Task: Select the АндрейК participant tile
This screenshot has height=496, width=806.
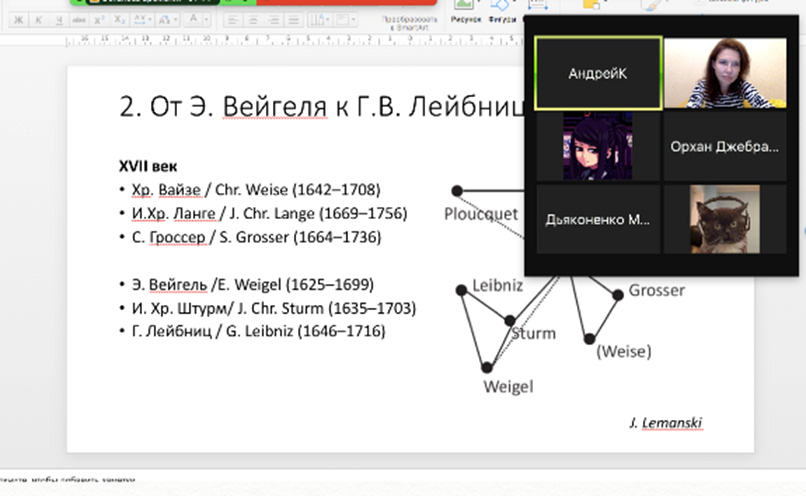Action: (598, 73)
